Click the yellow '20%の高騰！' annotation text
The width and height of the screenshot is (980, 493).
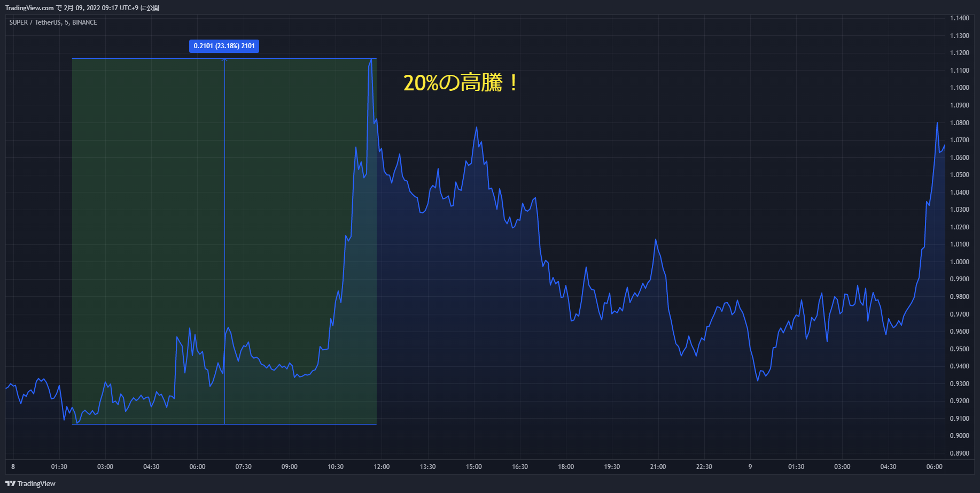coord(461,83)
